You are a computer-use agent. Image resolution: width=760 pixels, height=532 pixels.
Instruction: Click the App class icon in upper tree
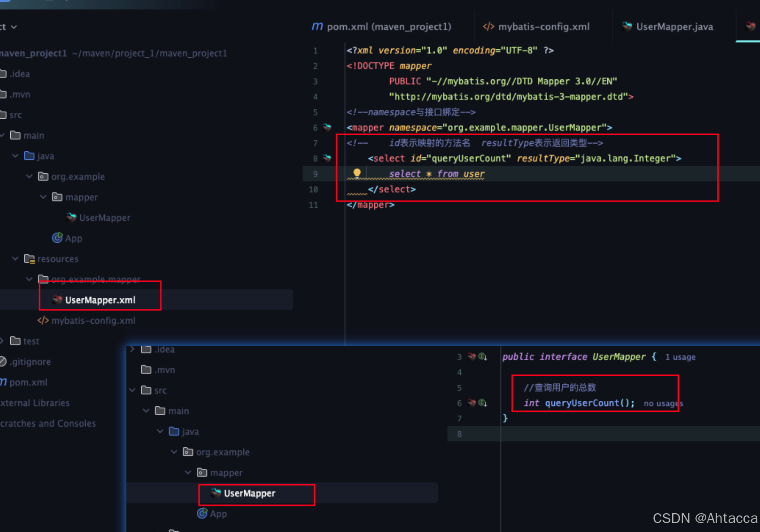[x=57, y=238]
